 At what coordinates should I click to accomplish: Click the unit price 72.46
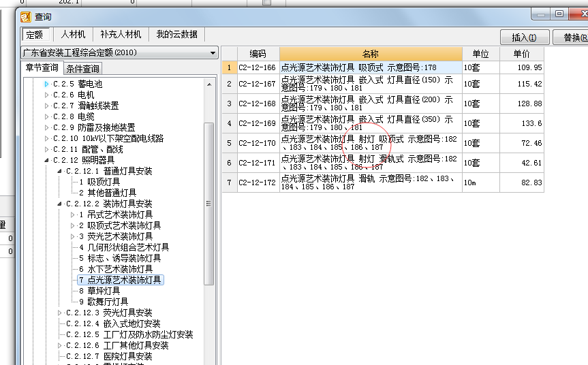pos(522,143)
